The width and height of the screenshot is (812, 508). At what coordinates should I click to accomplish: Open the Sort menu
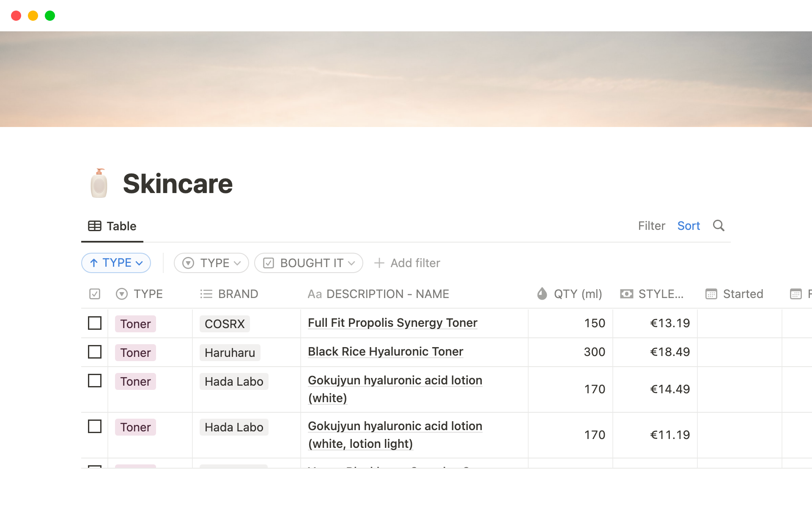point(689,226)
